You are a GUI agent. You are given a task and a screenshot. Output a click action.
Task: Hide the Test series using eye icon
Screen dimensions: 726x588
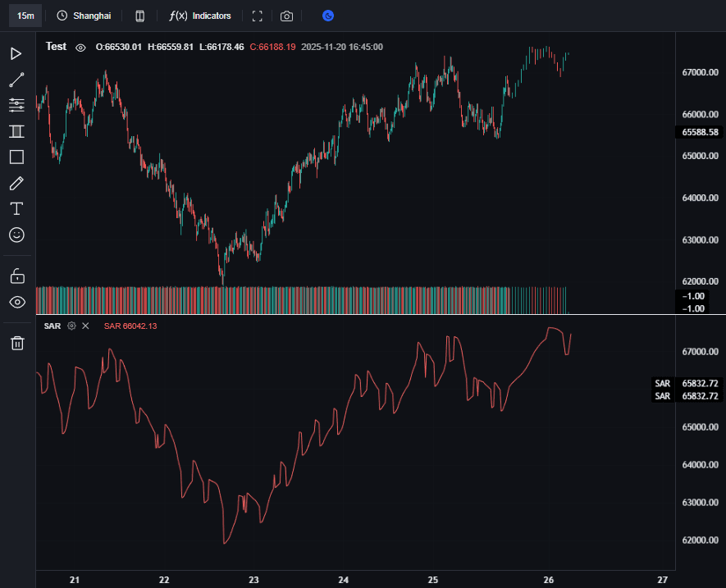[x=80, y=48]
